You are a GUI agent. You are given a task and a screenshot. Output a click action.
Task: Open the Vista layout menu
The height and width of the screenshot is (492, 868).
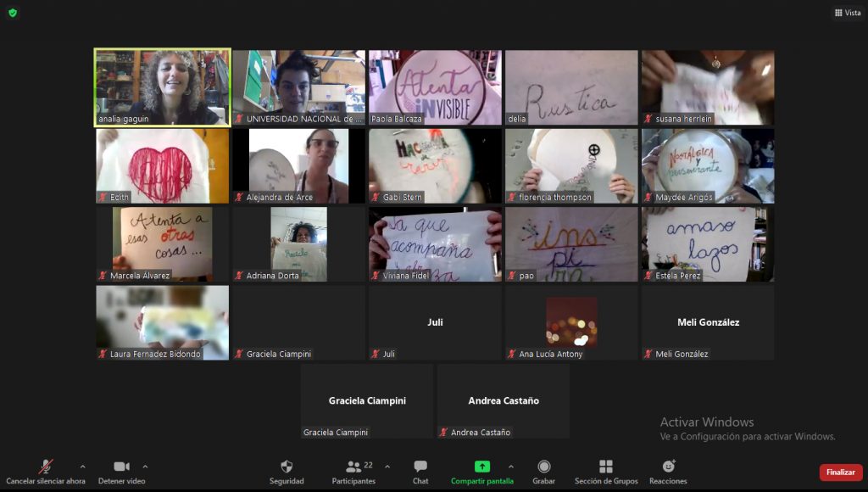pos(847,13)
